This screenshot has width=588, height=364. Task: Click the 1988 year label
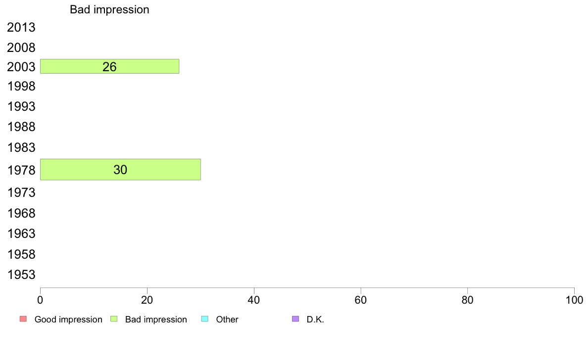[x=21, y=127]
